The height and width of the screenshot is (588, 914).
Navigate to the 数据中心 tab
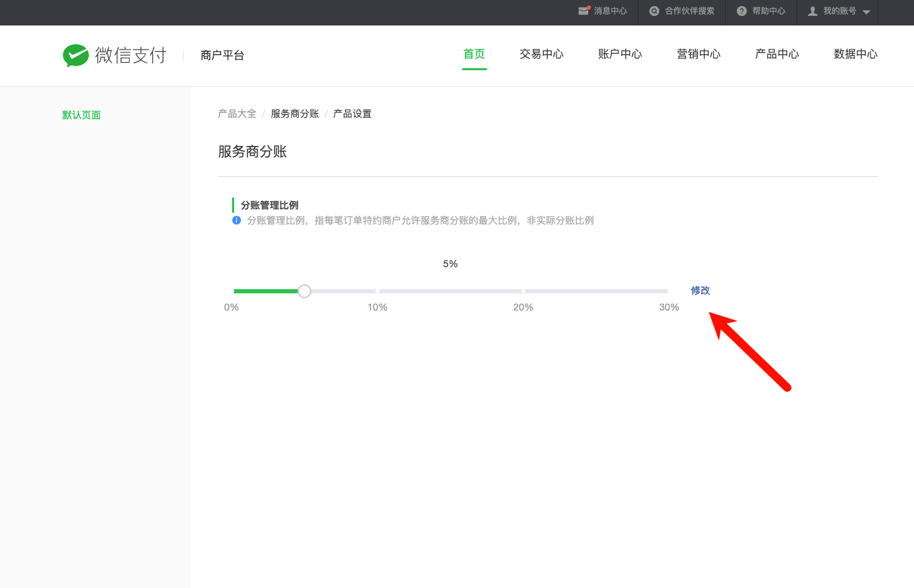855,54
